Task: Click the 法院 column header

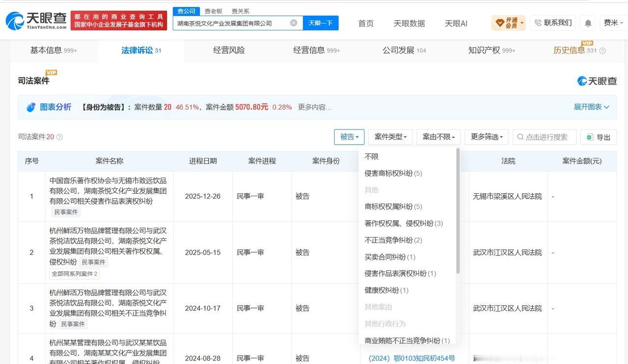Action: pos(508,161)
